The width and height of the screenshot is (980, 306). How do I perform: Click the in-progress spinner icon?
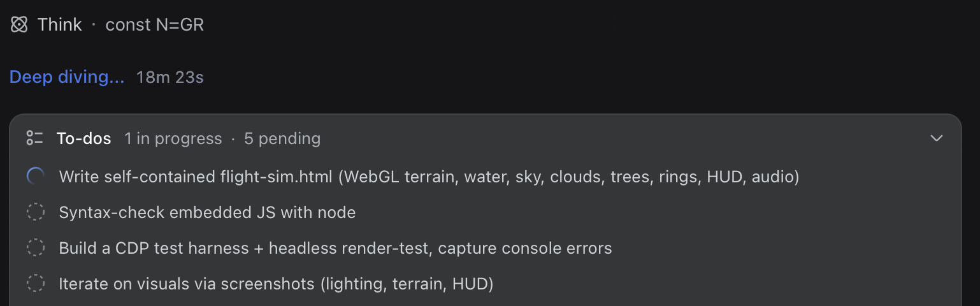[35, 177]
